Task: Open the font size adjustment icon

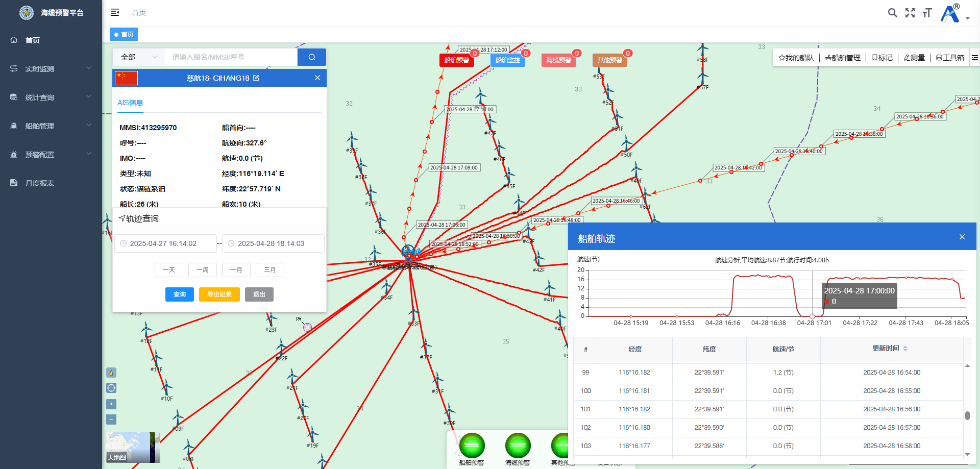Action: (927, 13)
